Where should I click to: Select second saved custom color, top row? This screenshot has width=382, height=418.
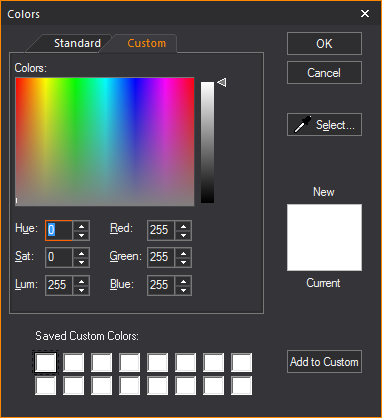[x=74, y=362]
